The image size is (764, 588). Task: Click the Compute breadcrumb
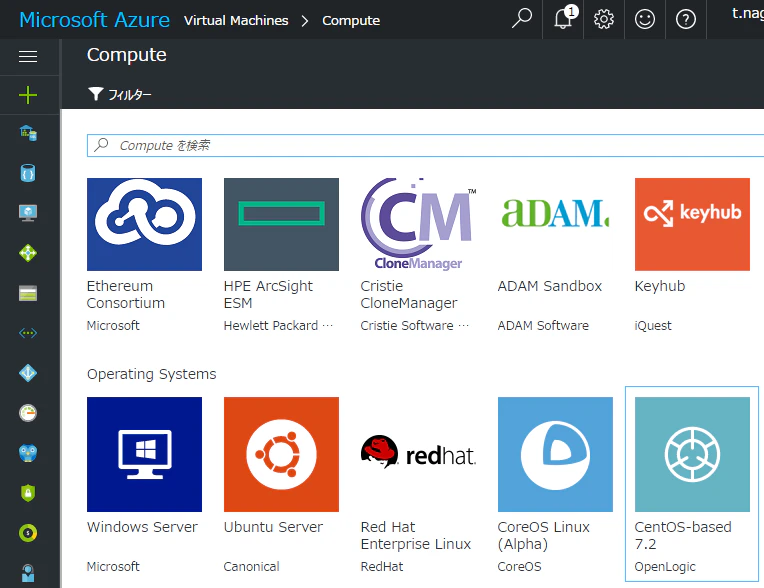pos(351,20)
